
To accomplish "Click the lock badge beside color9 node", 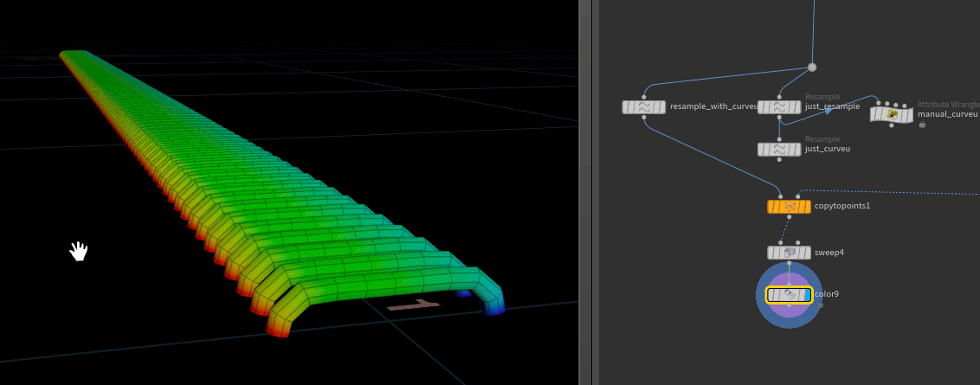I will click(x=820, y=305).
